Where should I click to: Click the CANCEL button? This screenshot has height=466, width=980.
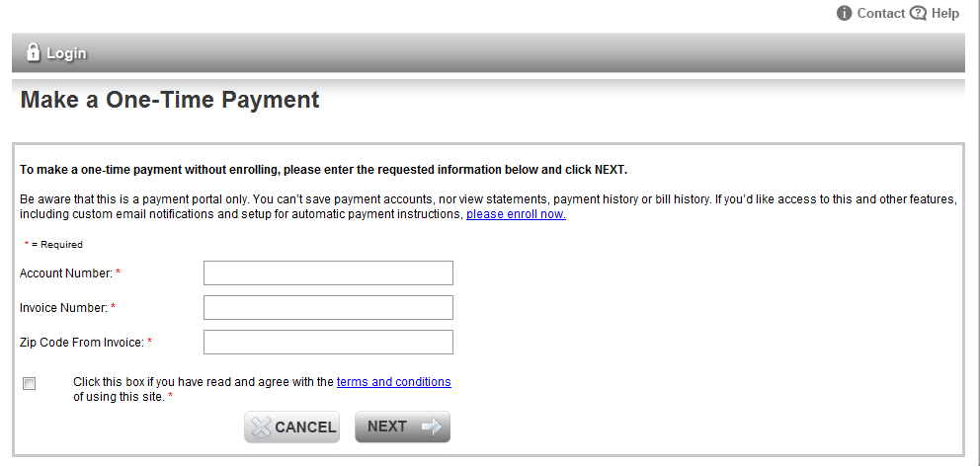click(x=291, y=427)
